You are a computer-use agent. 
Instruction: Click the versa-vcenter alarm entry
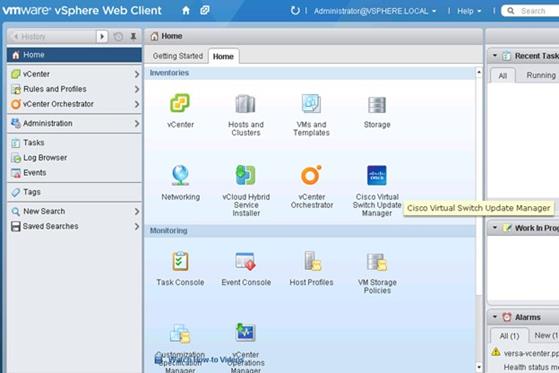tap(531, 353)
